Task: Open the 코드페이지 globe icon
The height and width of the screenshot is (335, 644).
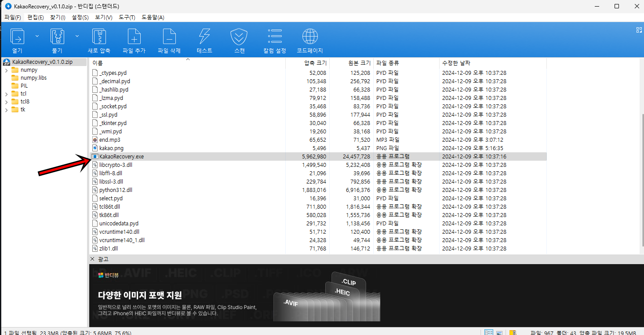Action: [310, 37]
